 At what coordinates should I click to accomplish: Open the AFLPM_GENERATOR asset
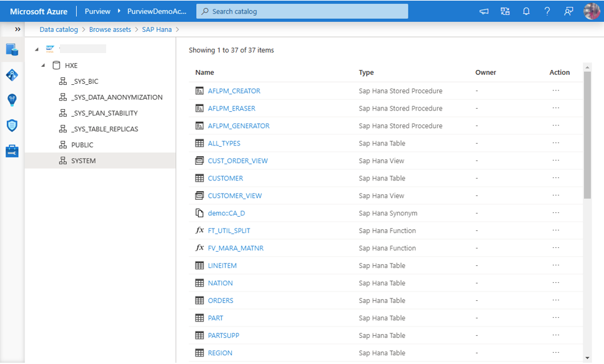point(239,126)
